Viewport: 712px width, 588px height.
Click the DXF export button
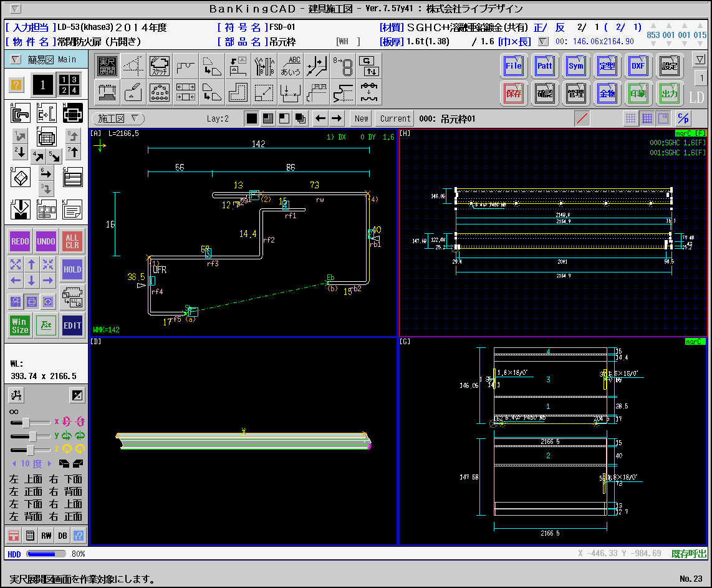pos(638,66)
